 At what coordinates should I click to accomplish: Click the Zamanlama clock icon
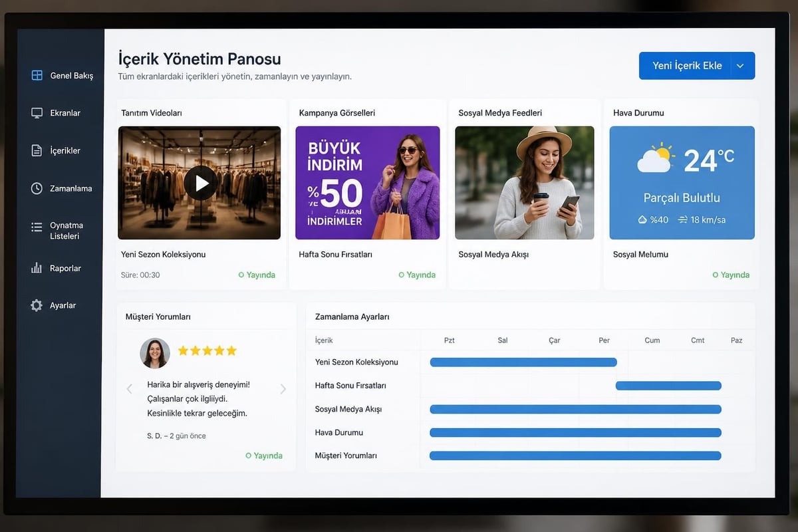click(37, 188)
